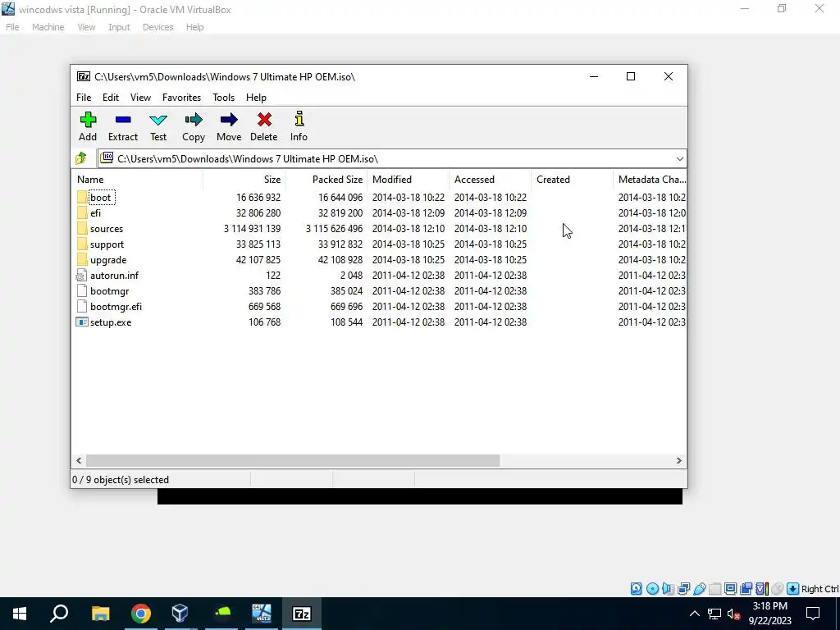
Task: Click the 7z taskbar icon
Action: tap(302, 614)
